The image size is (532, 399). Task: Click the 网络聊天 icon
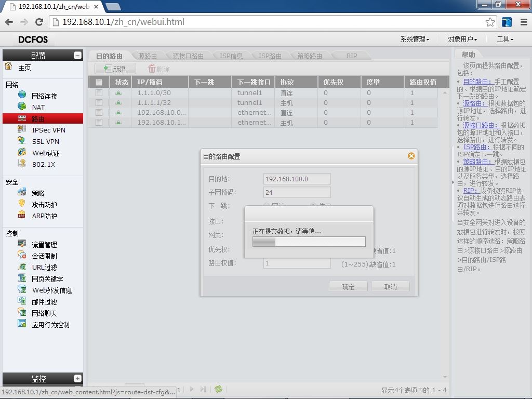[22, 312]
